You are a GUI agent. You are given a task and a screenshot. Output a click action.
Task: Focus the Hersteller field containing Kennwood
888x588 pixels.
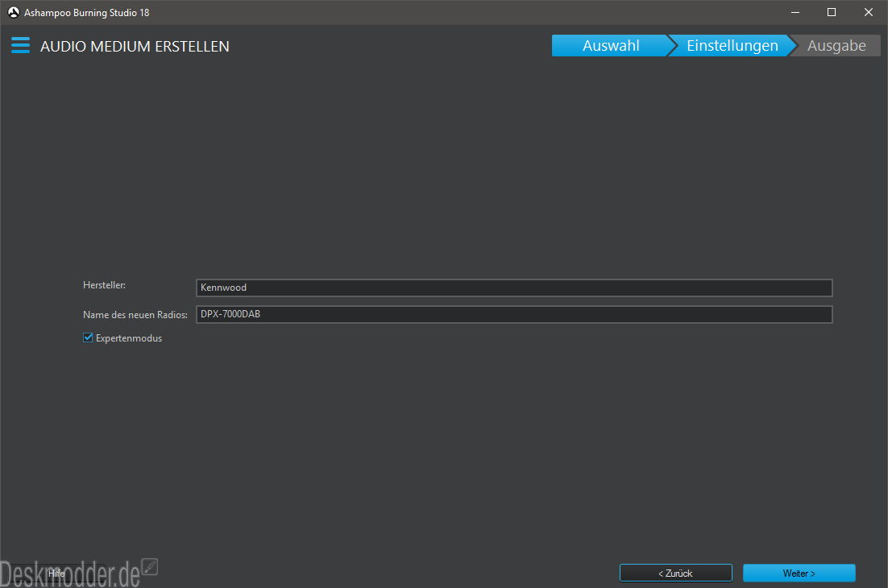click(514, 288)
